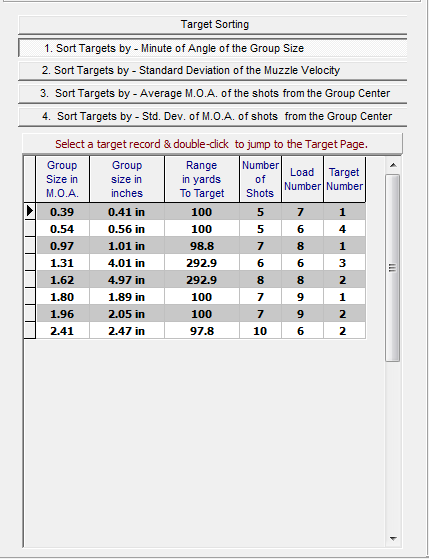The image size is (429, 559).
Task: Sort targets by Average M.O.A. from Group Center
Action: (213, 94)
